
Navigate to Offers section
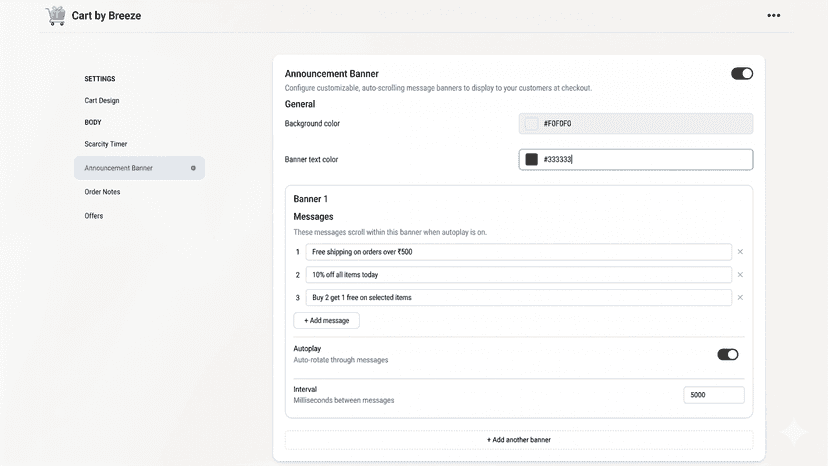click(x=93, y=216)
